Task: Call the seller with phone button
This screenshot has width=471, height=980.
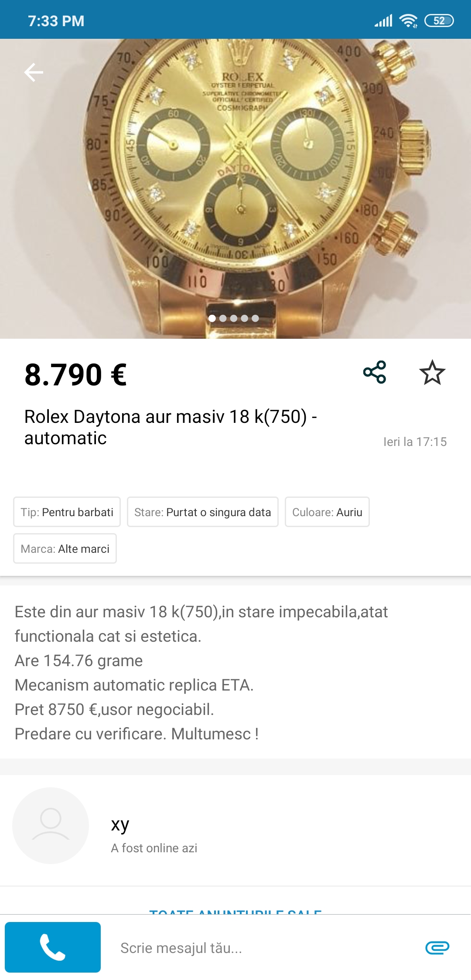Action: click(53, 947)
